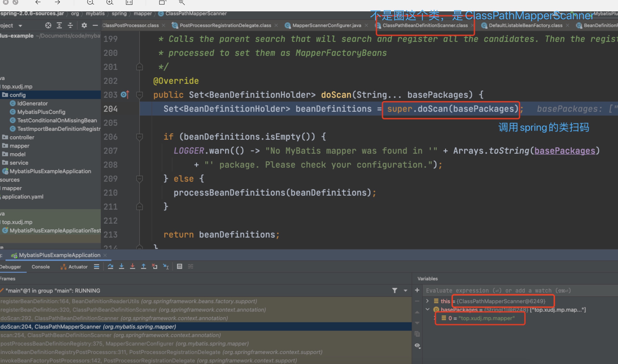Collapse the comment fold on line 201

tap(139, 67)
